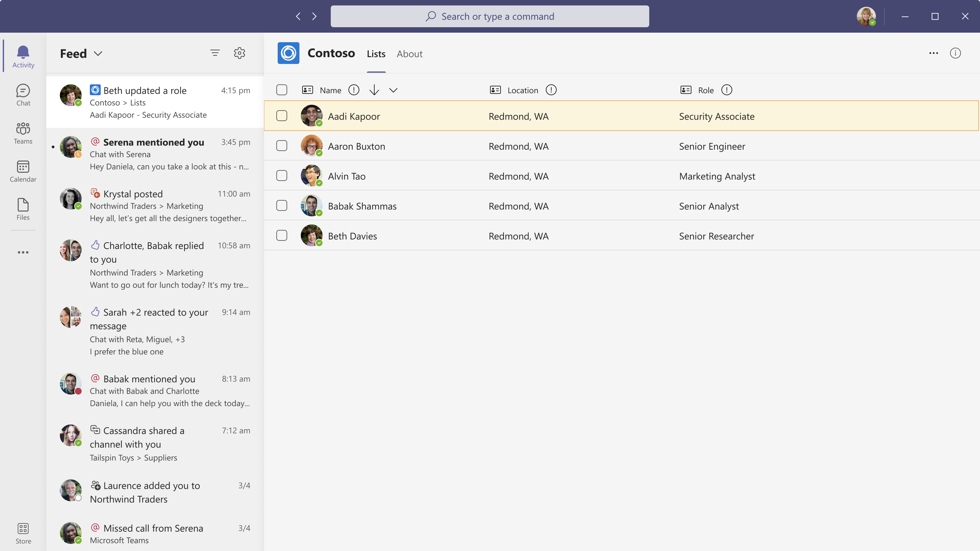Select the Lists tab
This screenshot has height=551, width=980.
(376, 53)
